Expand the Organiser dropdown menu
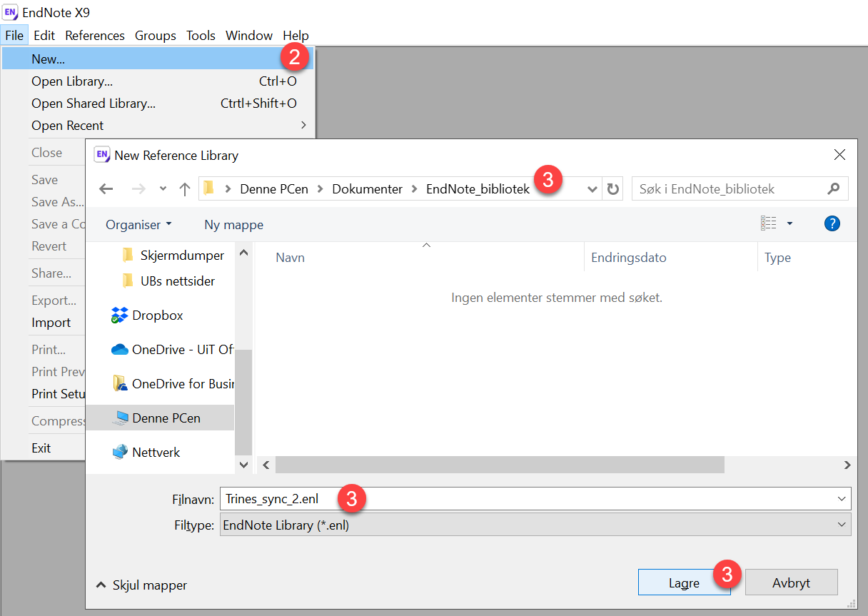The image size is (868, 616). (138, 225)
